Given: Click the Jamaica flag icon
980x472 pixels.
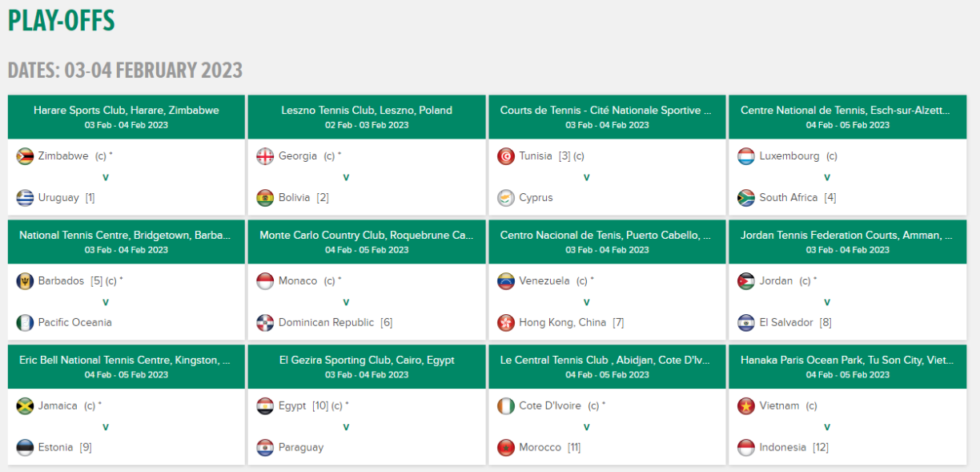Looking at the screenshot, I should coord(25,406).
